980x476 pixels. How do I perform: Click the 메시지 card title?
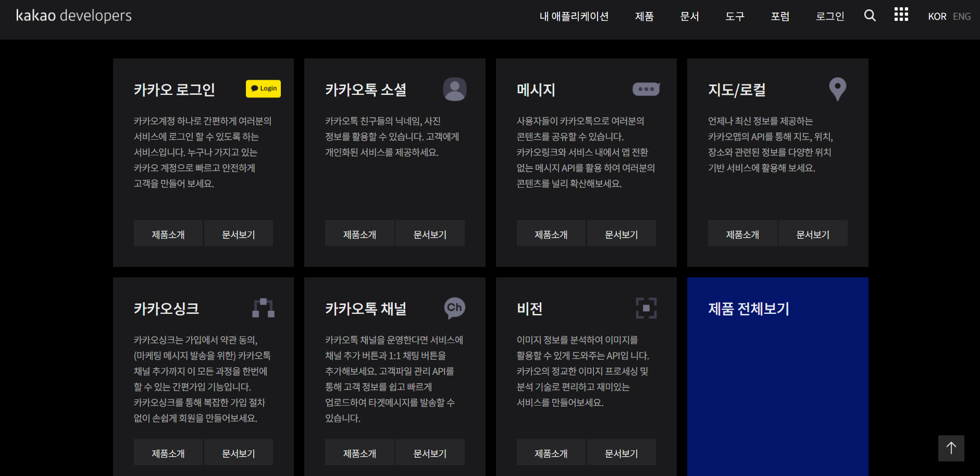click(536, 90)
